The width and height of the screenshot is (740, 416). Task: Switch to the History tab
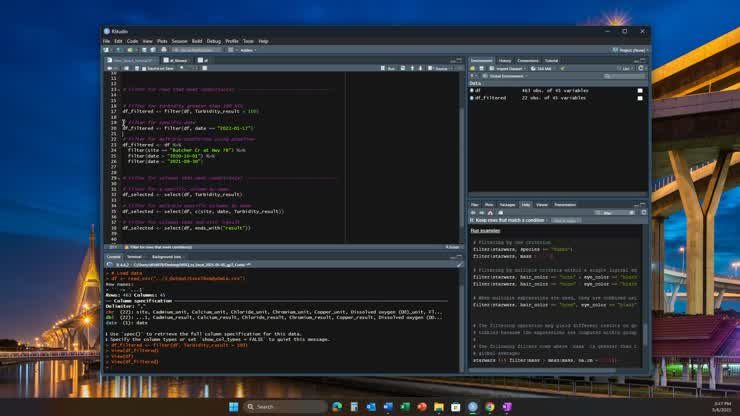click(x=505, y=60)
